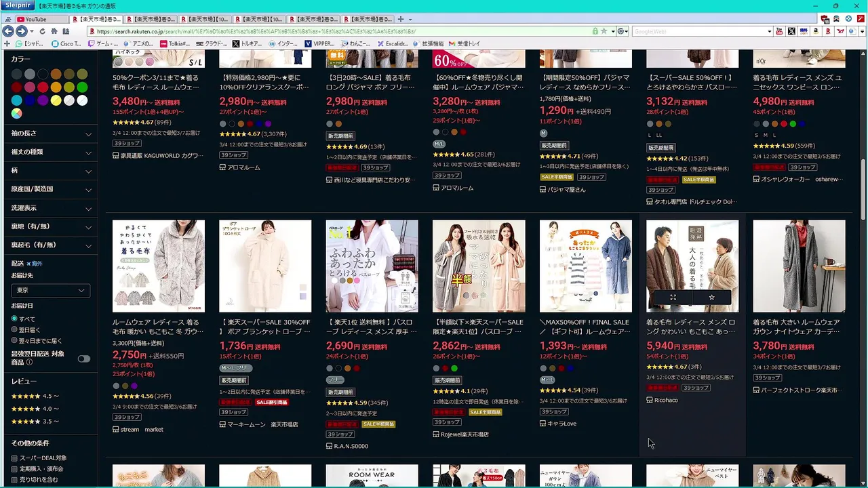The width and height of the screenshot is (868, 488).
Task: Toggle 最強翌日配送 対象商品 switch
Action: coord(84,359)
